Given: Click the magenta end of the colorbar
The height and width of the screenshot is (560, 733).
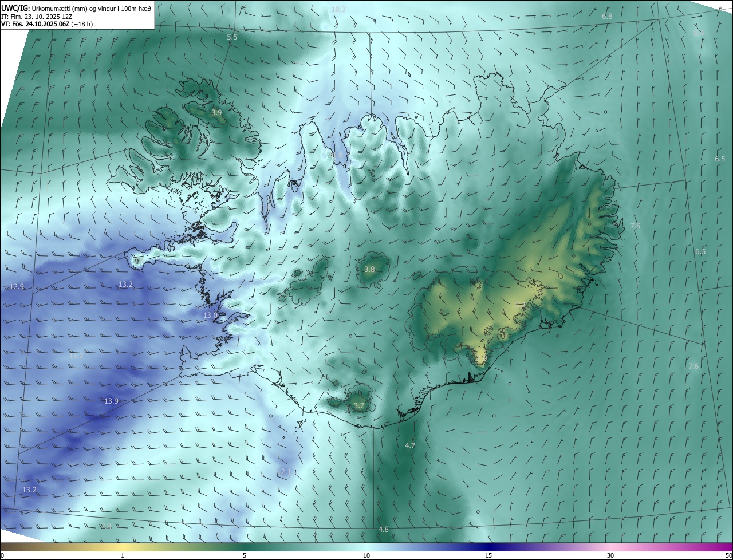Looking at the screenshot, I should coord(724,547).
